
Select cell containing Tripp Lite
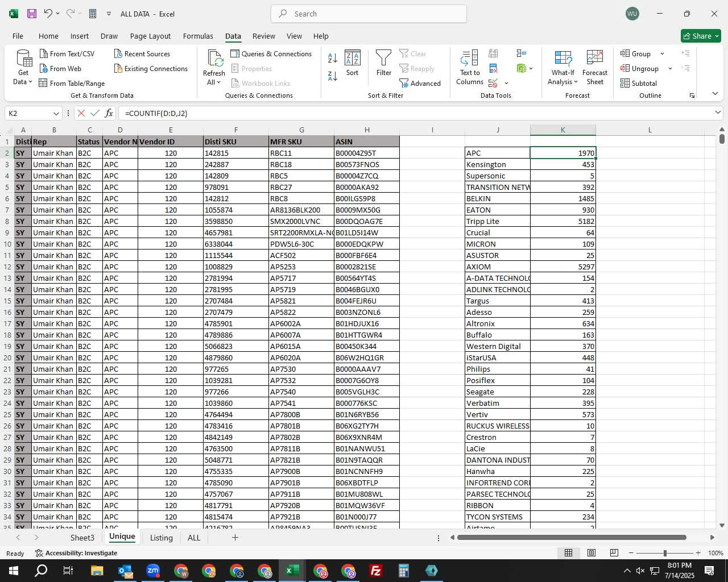(498, 221)
